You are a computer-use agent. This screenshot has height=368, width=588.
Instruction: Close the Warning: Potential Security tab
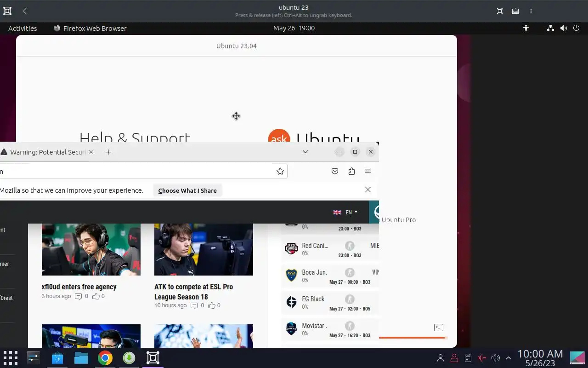[91, 152]
